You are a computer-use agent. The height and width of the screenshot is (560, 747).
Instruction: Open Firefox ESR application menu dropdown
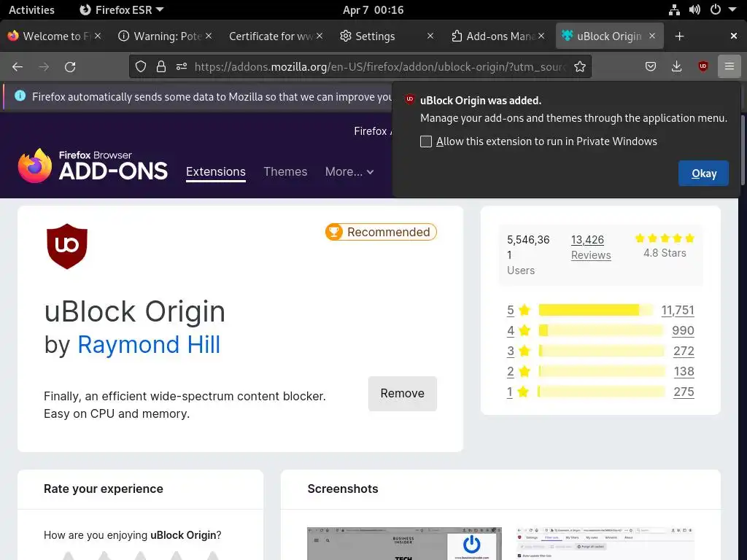[122, 9]
